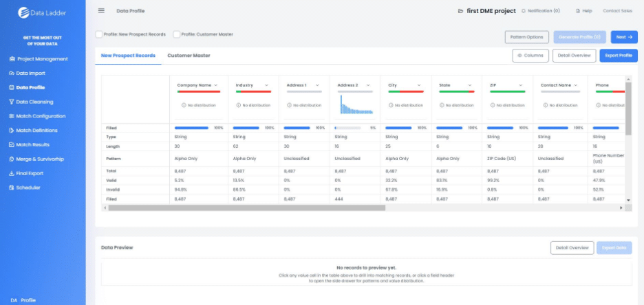Expand the Industry column dropdown
This screenshot has height=305, width=644.
pyautogui.click(x=266, y=85)
